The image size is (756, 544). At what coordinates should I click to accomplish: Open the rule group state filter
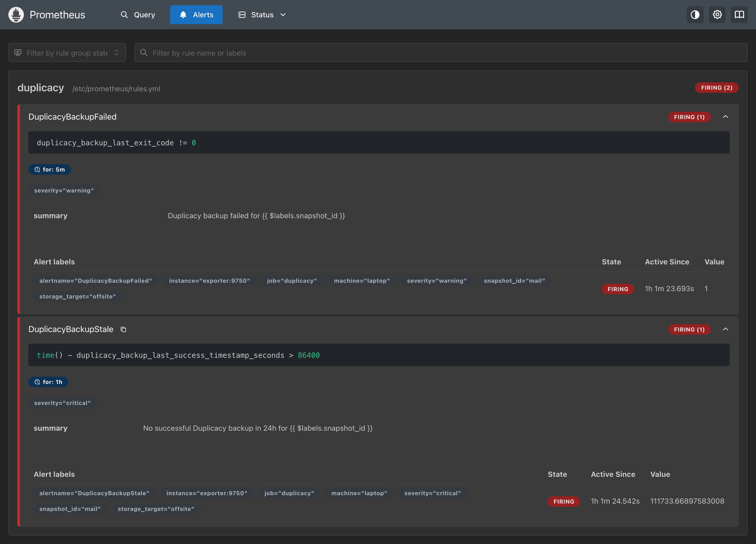[67, 53]
